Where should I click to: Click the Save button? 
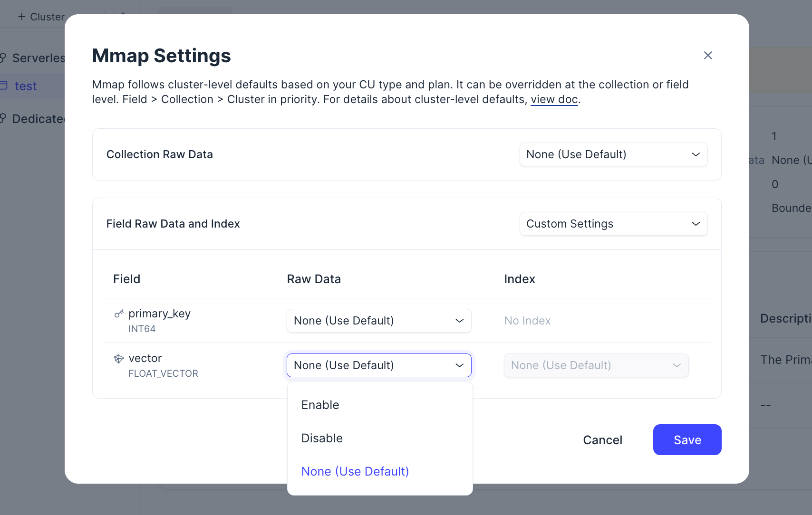point(687,440)
